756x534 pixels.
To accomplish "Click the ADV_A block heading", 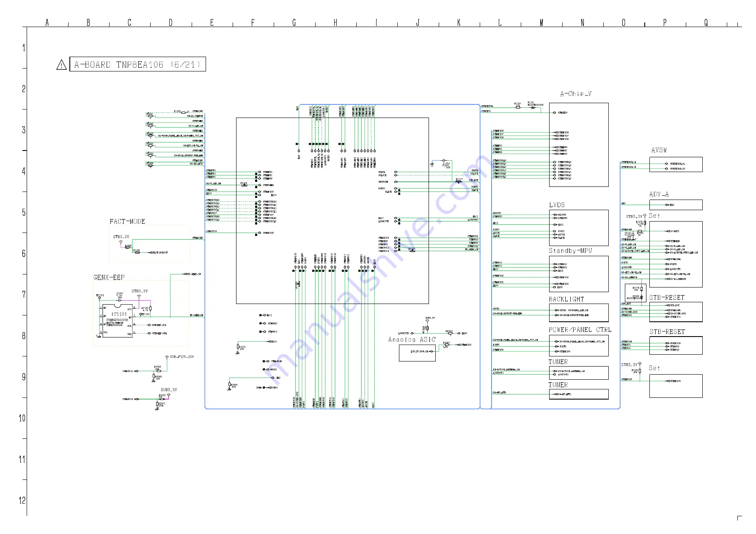I will 659,194.
